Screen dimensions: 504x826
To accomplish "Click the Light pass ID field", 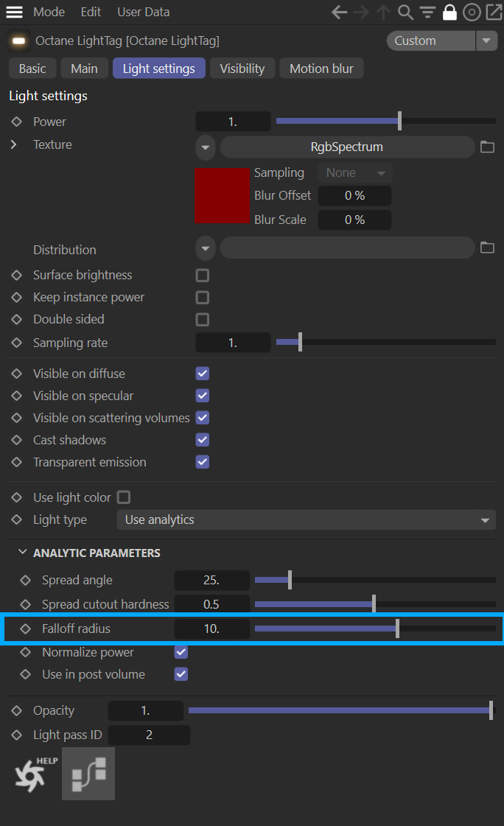I will click(149, 735).
